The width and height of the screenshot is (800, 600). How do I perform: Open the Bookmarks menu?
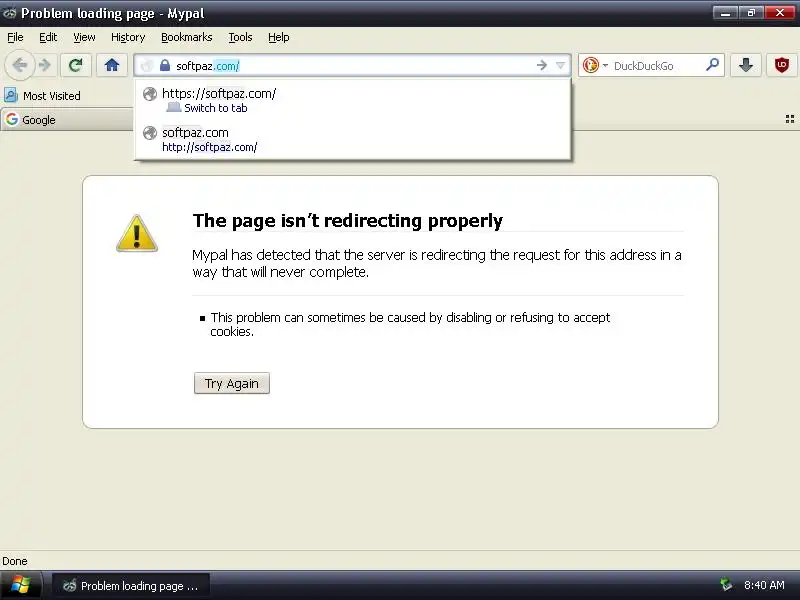(x=187, y=37)
